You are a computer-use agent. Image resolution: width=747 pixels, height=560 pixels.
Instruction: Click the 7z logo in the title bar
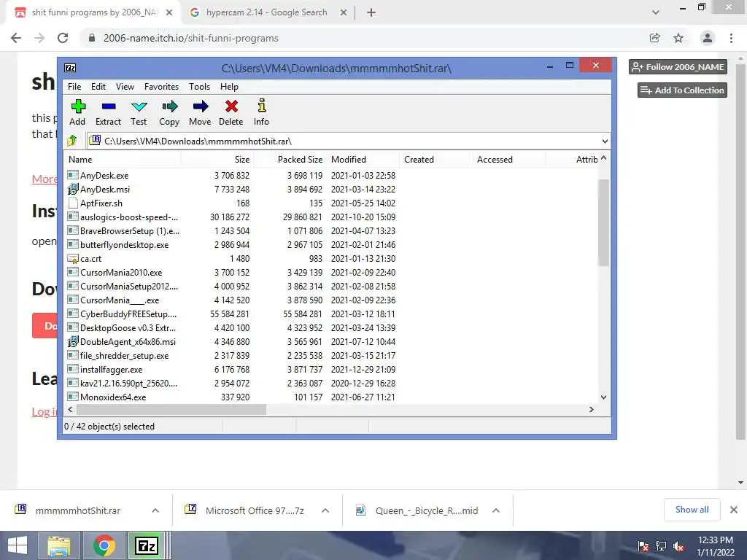click(70, 68)
